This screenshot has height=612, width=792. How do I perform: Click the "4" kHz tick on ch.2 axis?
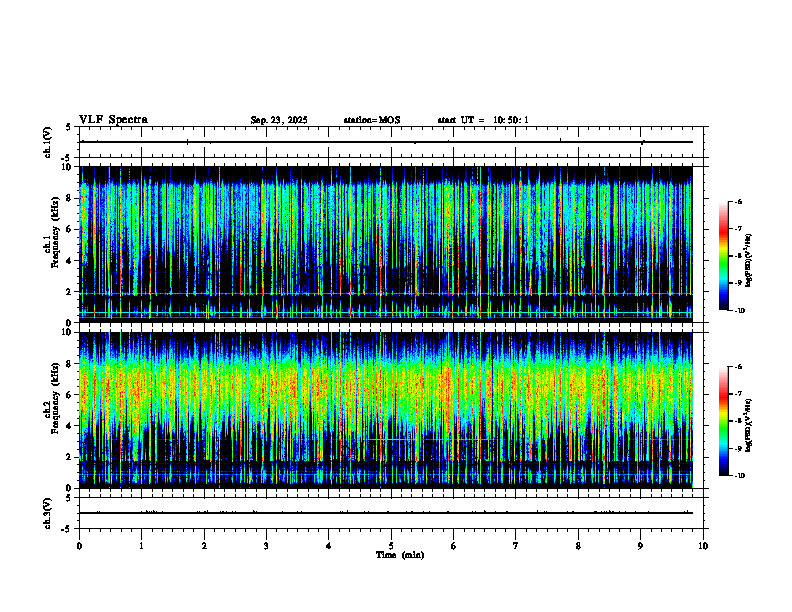[x=69, y=426]
